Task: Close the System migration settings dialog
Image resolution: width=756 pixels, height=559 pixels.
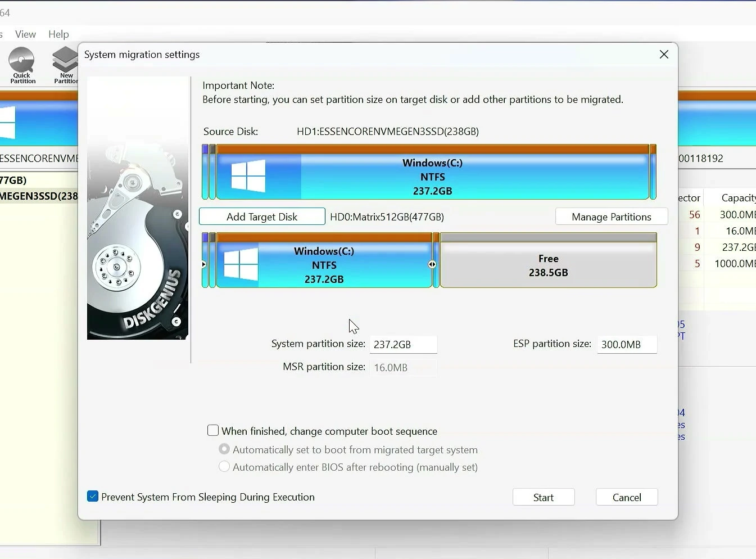Action: [x=664, y=55]
